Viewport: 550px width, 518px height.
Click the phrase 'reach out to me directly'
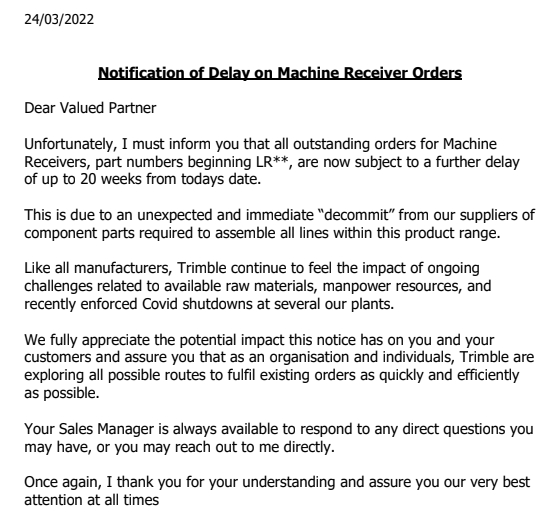tap(253, 448)
